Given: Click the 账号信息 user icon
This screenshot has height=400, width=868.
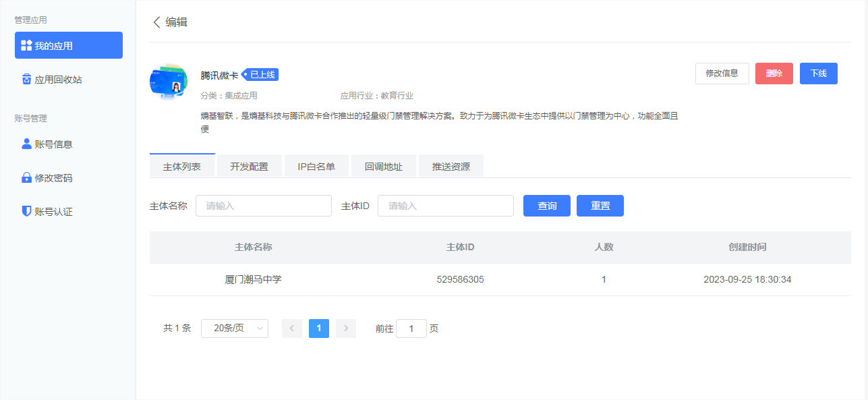Looking at the screenshot, I should (x=25, y=144).
